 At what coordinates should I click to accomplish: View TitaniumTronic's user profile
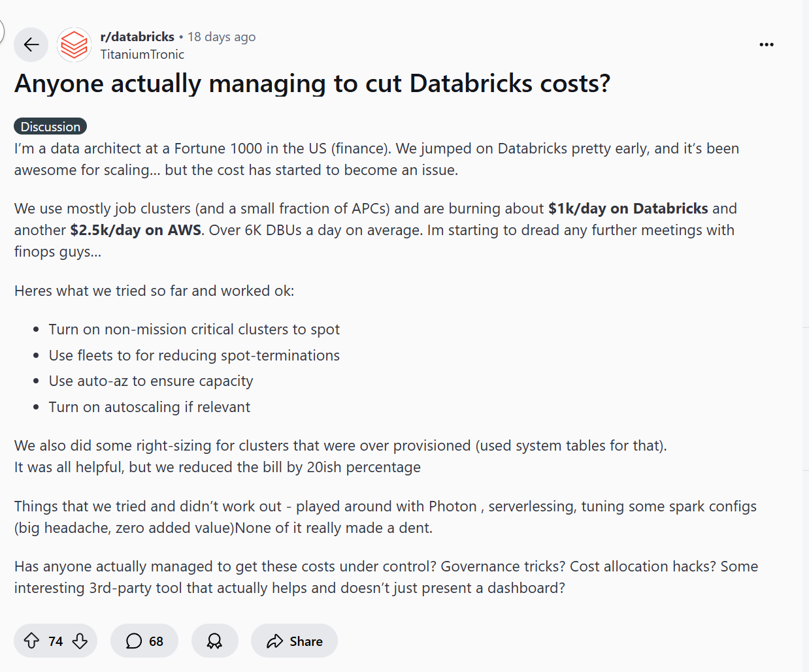(x=142, y=55)
